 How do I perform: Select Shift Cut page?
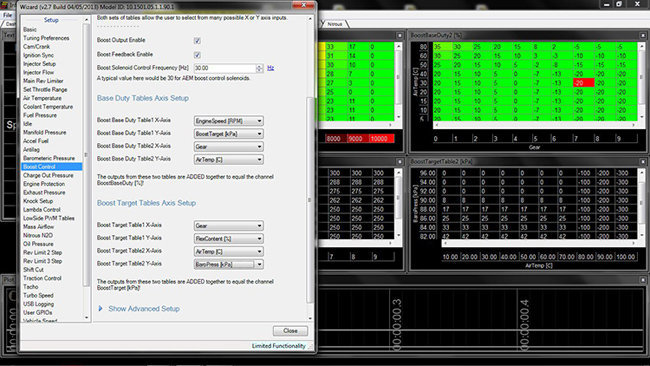(x=33, y=270)
